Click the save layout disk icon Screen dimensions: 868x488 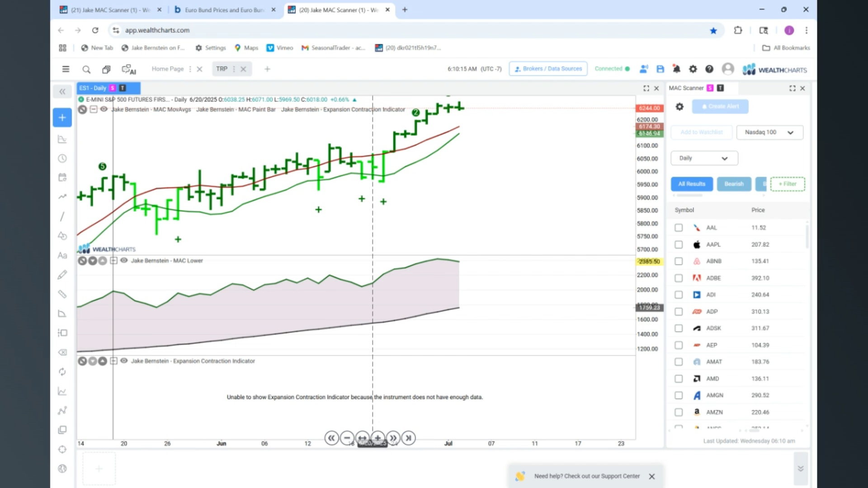[660, 69]
